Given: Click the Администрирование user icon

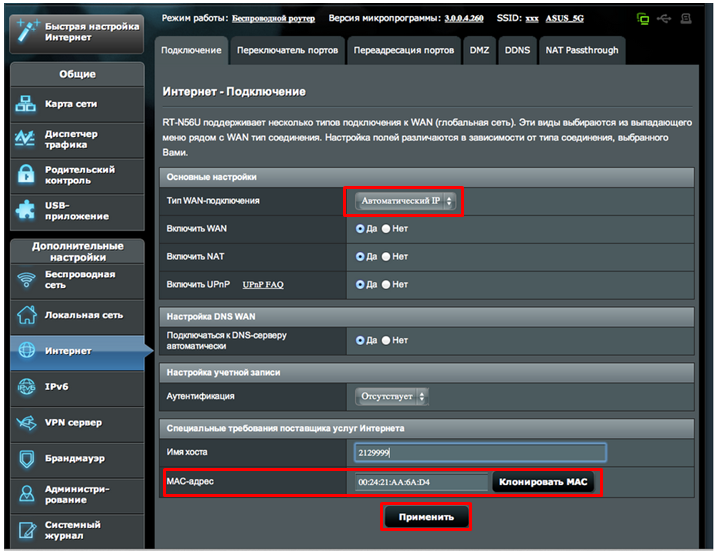Looking at the screenshot, I should click(27, 494).
